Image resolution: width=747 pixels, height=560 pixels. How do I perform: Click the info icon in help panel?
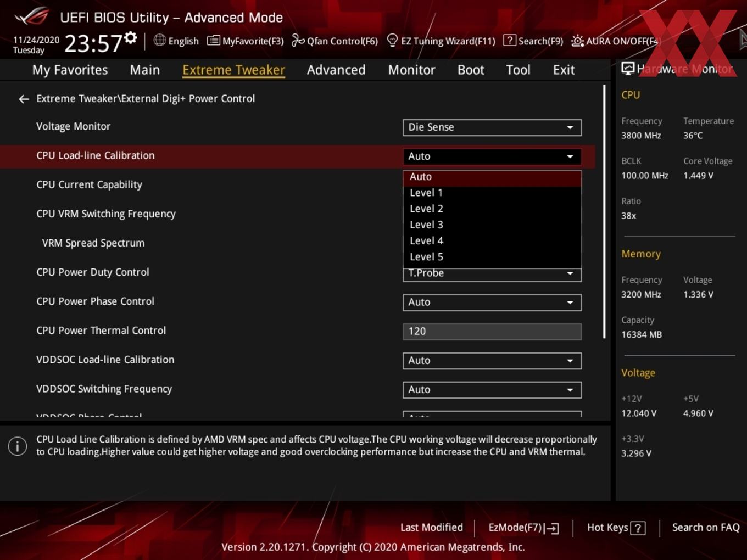pos(18,446)
